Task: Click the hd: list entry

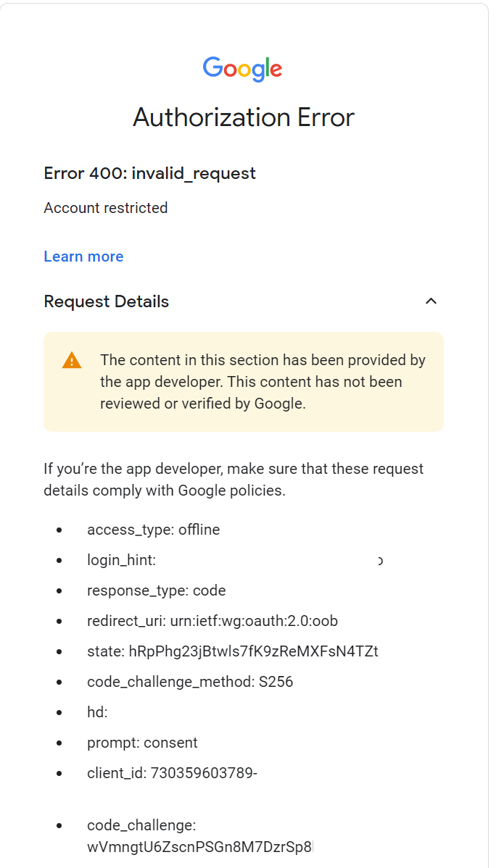Action: [97, 712]
